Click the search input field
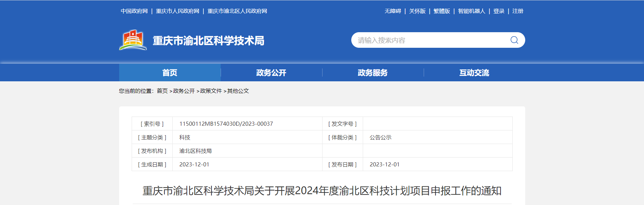This screenshot has width=644, height=205. [x=430, y=40]
